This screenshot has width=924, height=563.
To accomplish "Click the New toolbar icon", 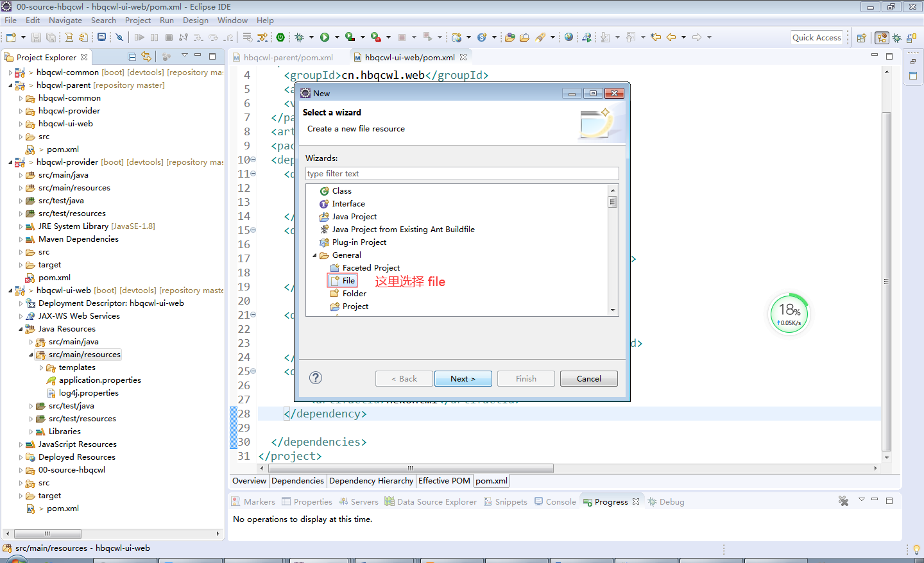I will click(x=11, y=37).
